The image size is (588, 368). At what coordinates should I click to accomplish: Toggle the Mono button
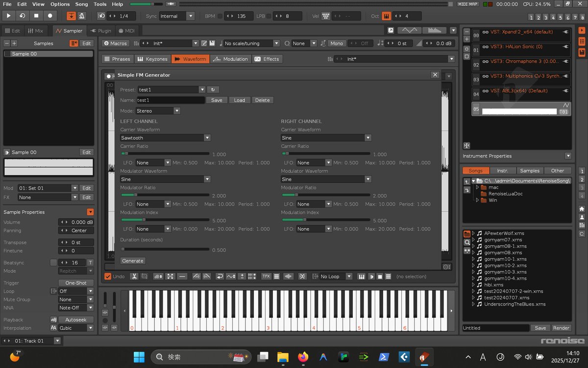tap(337, 43)
